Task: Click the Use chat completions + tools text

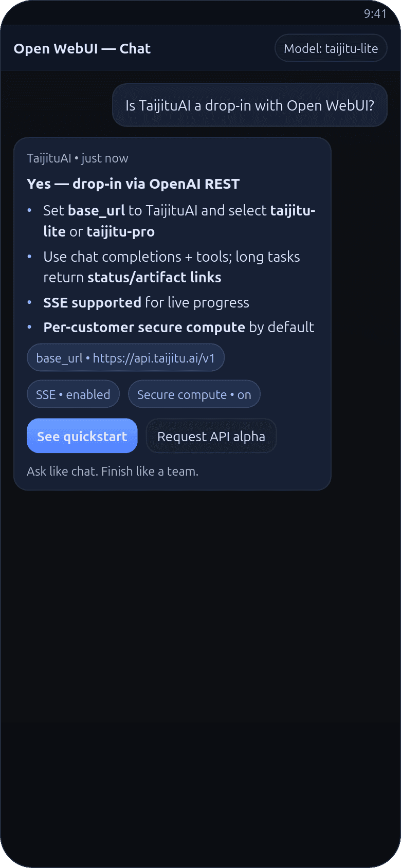Action: (171, 257)
